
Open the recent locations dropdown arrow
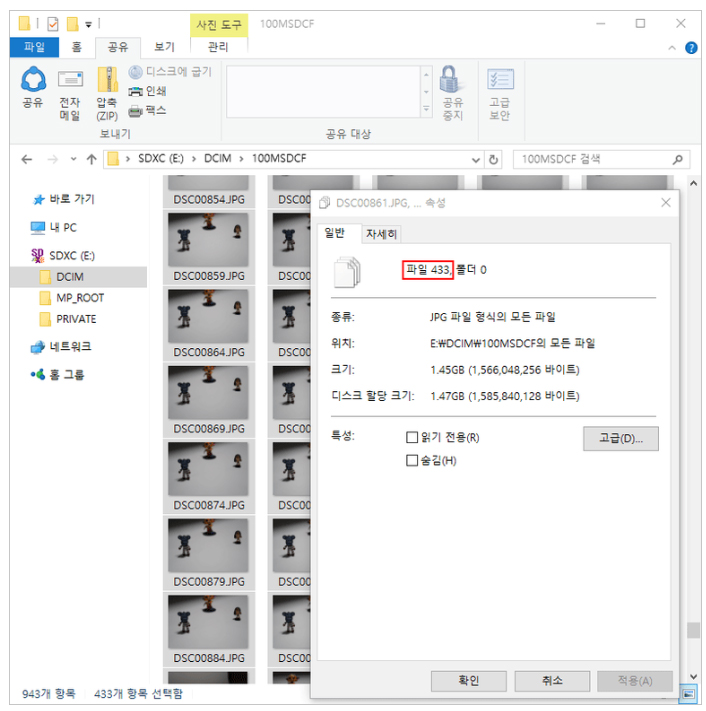coord(73,159)
